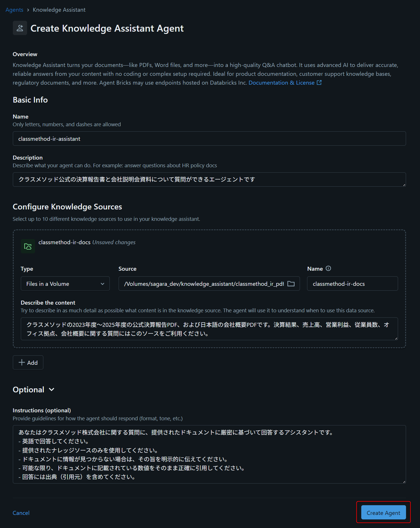
Task: Click the info icon next to Name
Action: [x=328, y=268]
